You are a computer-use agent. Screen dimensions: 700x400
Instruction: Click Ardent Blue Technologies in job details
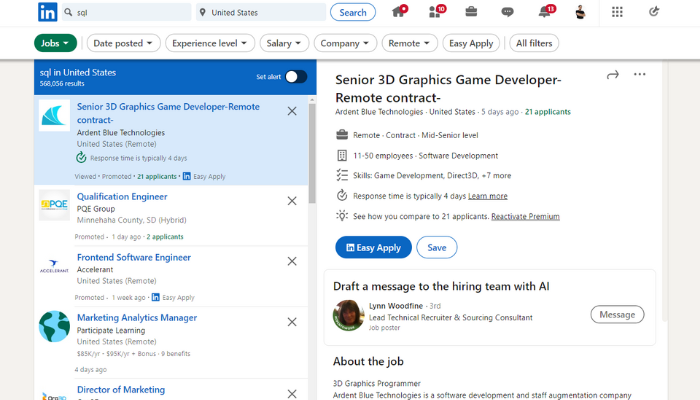click(379, 112)
